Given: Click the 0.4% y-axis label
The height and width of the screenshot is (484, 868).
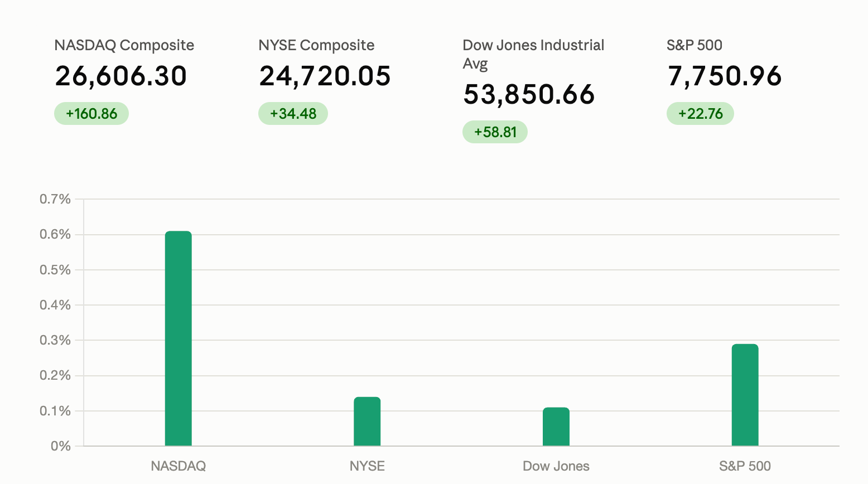Looking at the screenshot, I should (55, 305).
